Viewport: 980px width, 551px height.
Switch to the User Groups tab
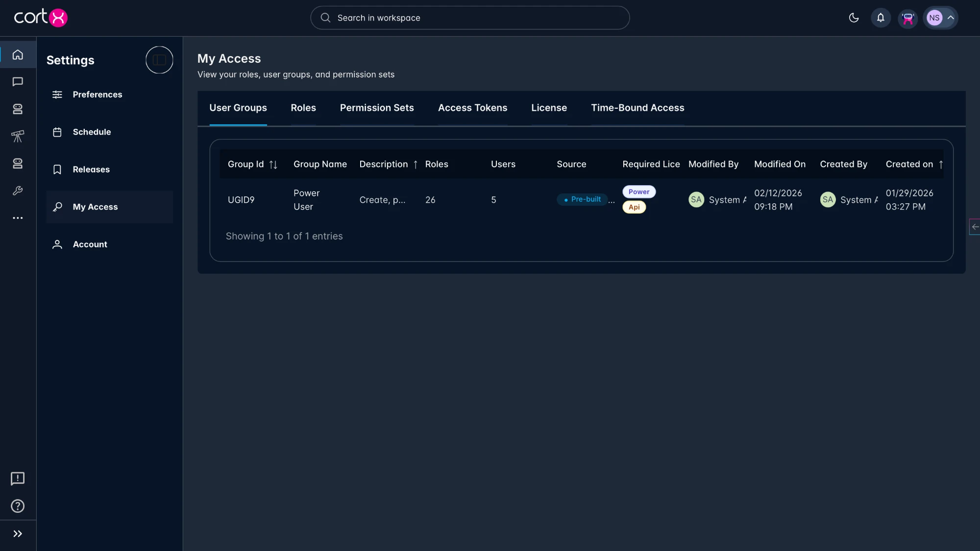[x=238, y=108]
